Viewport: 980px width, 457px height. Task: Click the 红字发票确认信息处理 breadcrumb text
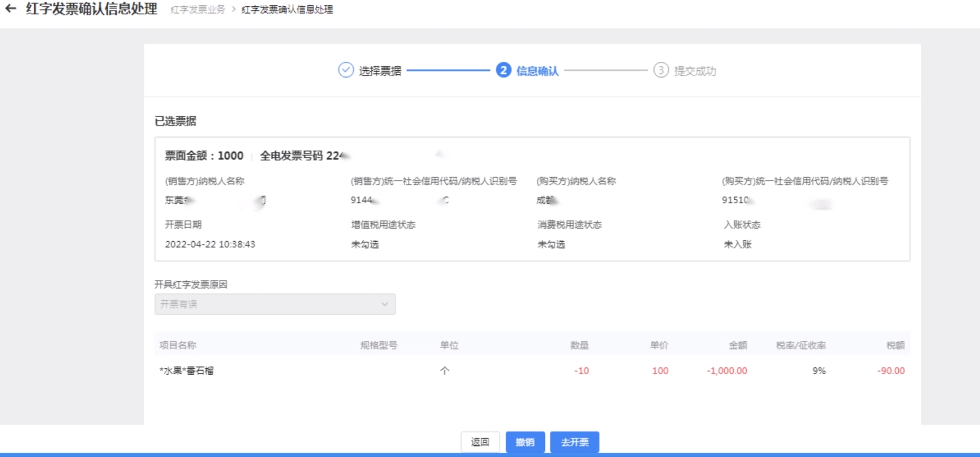tap(287, 9)
